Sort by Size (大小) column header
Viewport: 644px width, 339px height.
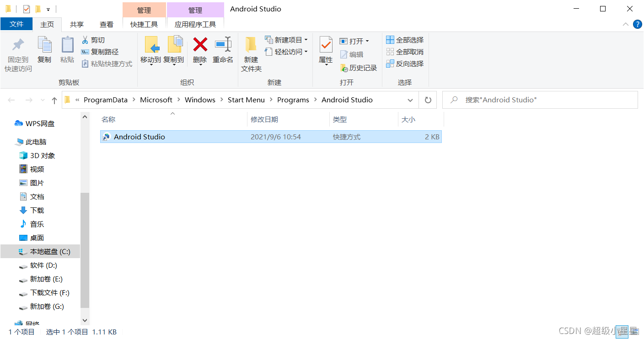click(421, 119)
